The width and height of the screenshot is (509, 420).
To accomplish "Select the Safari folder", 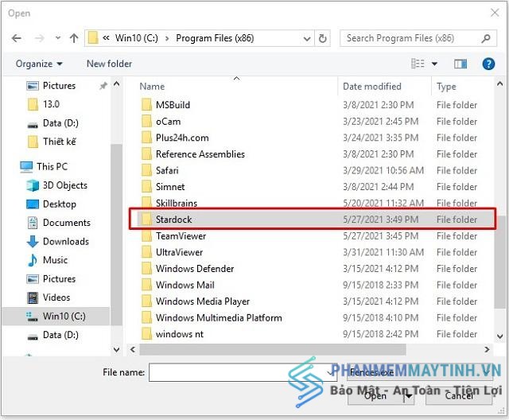I will (167, 170).
